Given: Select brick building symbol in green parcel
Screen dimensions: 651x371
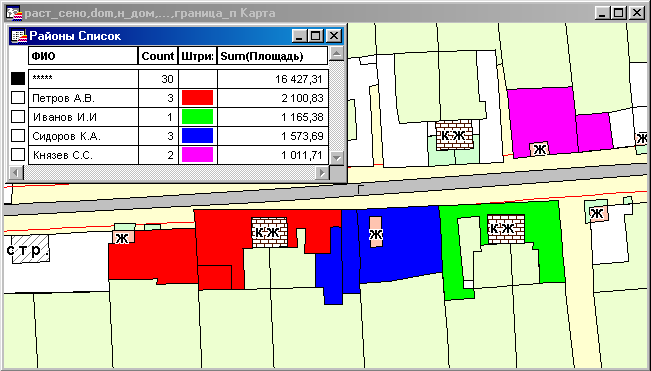Looking at the screenshot, I should coord(506,229).
